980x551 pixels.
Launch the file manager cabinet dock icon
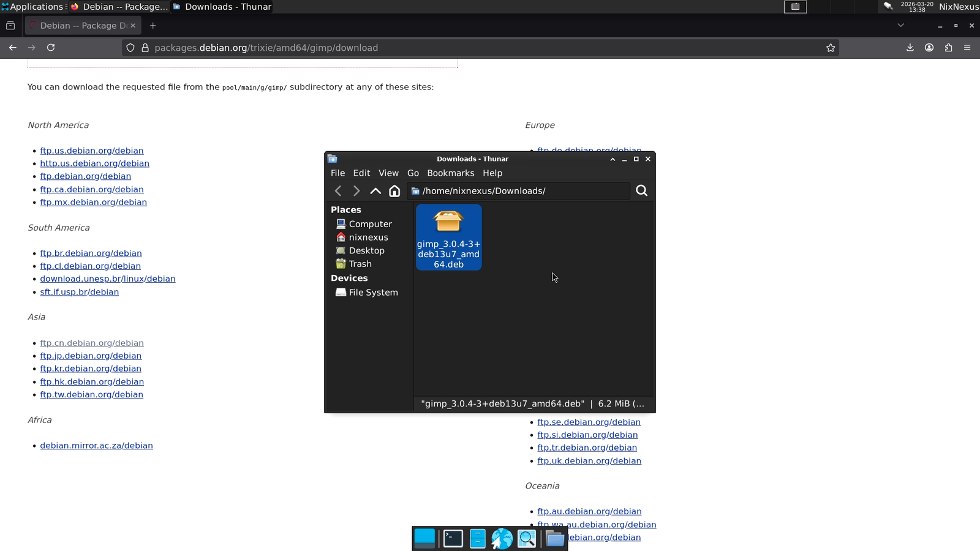point(478,539)
